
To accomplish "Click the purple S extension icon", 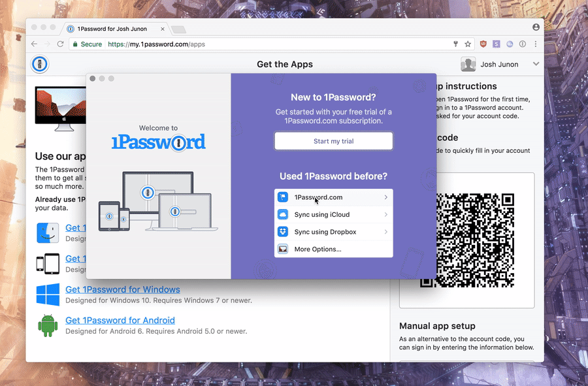I will (x=496, y=44).
